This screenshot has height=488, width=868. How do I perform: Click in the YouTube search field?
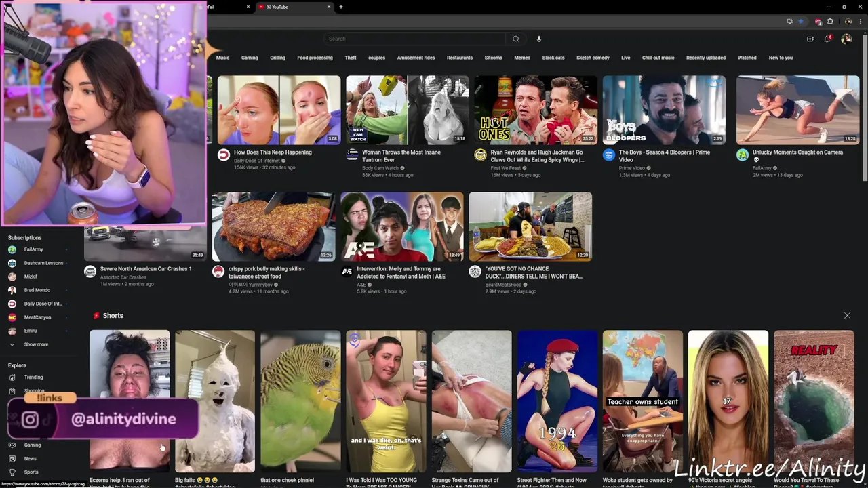tap(414, 39)
